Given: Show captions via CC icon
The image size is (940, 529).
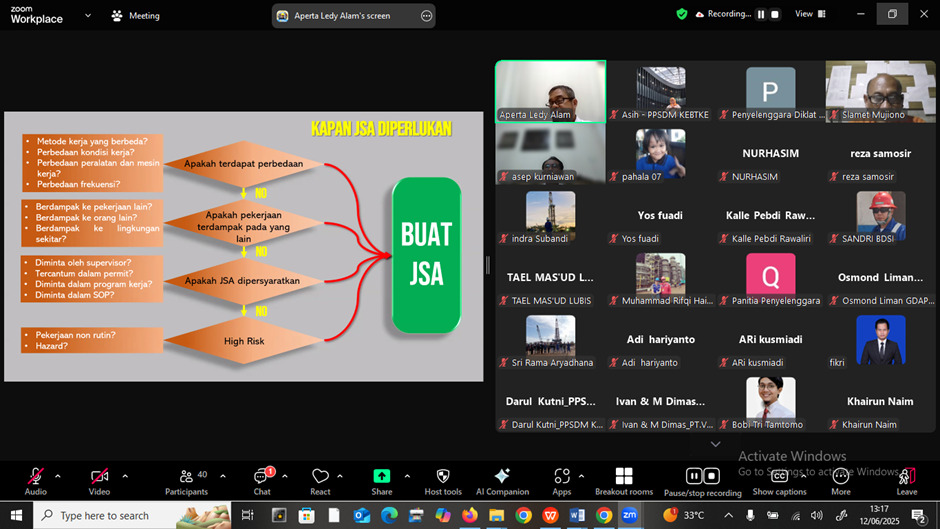Looking at the screenshot, I should pos(779,476).
